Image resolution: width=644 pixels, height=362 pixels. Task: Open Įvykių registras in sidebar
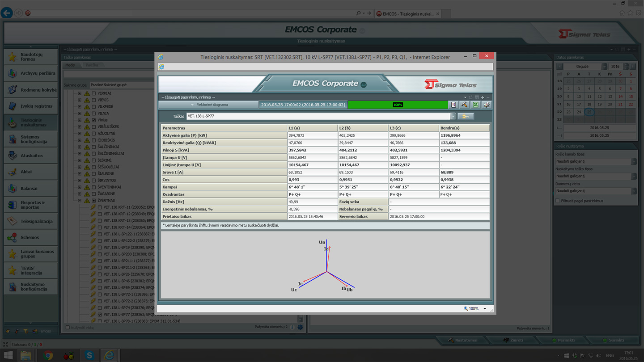pos(31,106)
